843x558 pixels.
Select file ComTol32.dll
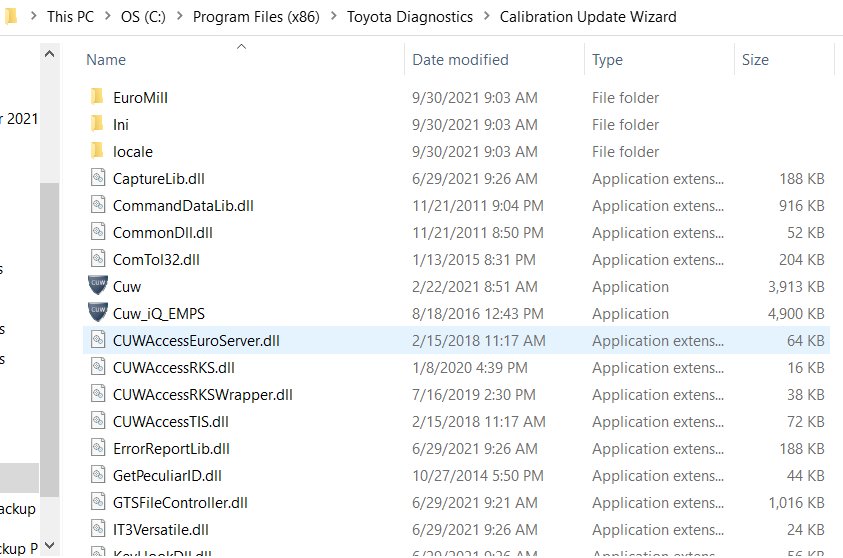click(156, 260)
